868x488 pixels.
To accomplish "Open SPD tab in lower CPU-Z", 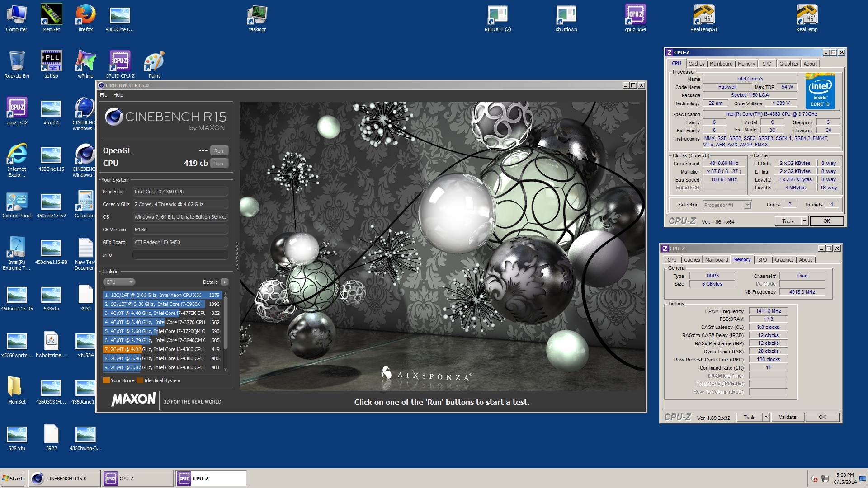I will tap(762, 260).
